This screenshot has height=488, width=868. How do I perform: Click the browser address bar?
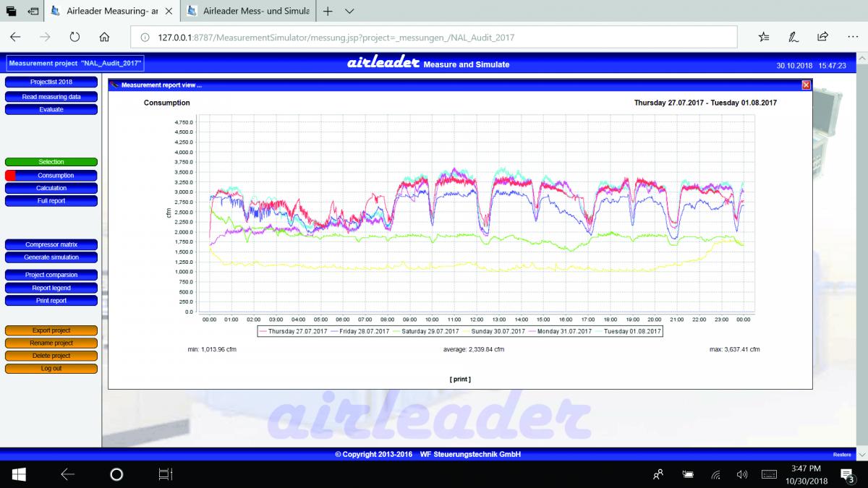pyautogui.click(x=434, y=37)
